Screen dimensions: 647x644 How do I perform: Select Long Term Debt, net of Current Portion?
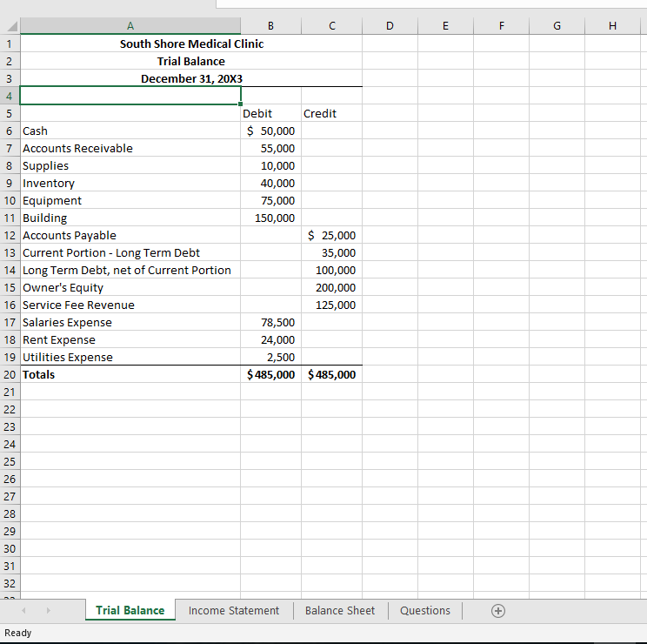(130, 270)
